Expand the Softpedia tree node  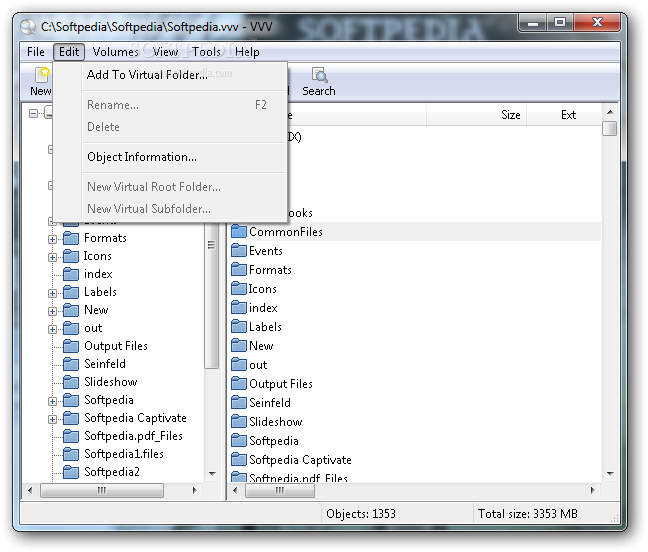[x=52, y=401]
